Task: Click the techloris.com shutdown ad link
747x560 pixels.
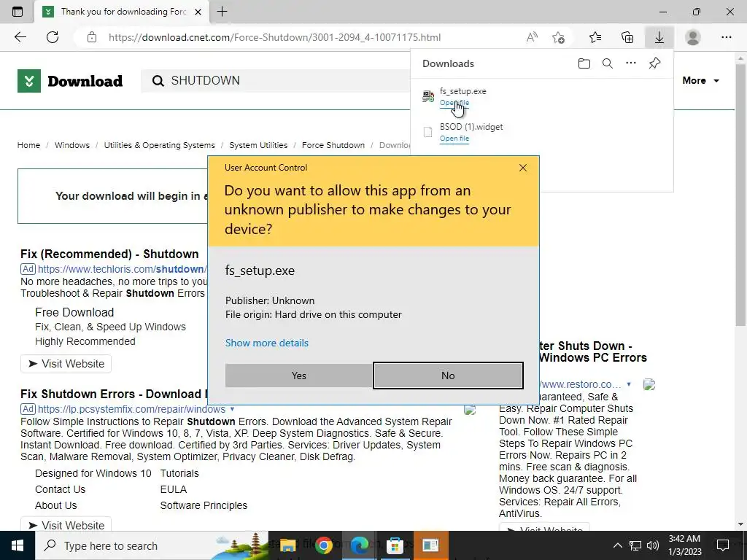Action: click(x=122, y=269)
